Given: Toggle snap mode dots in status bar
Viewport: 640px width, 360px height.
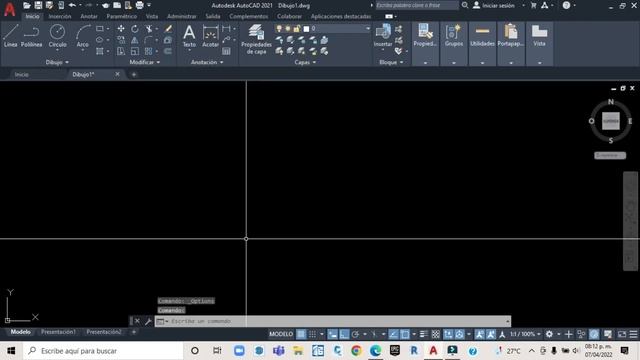Looking at the screenshot, I should [x=313, y=334].
